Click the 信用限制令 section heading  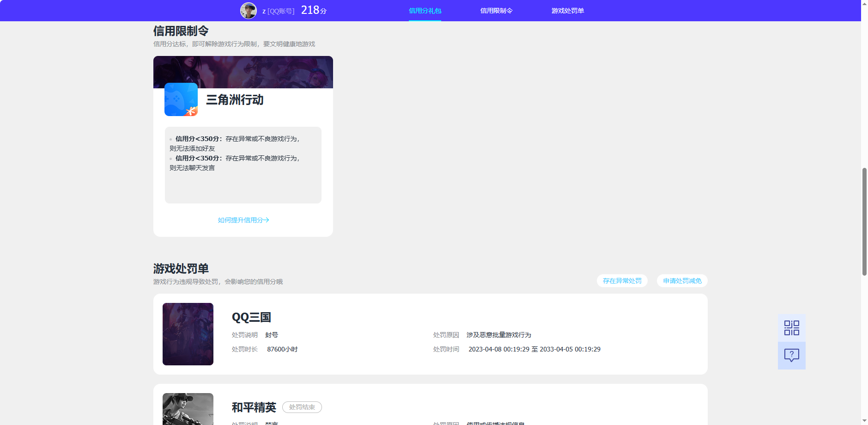coord(181,31)
